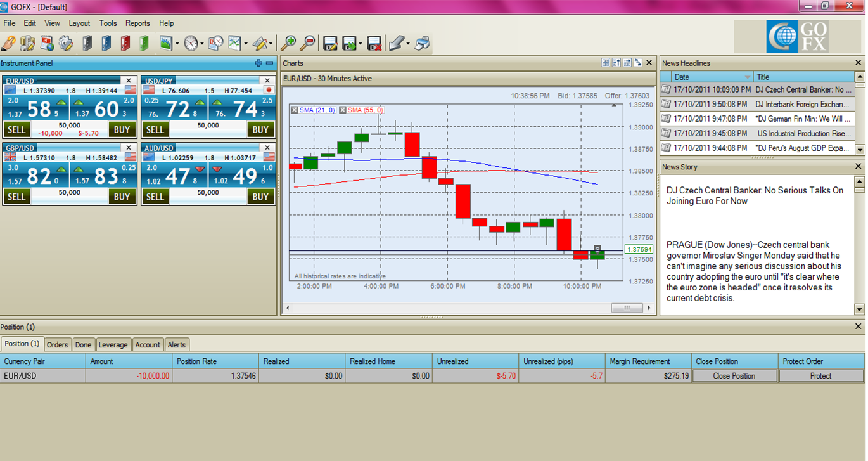
Task: Open the drawing pencil tool dropdown arrow
Action: [x=271, y=44]
